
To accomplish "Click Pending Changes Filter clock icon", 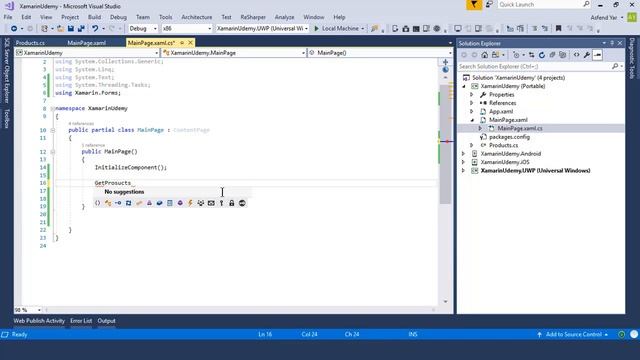I will tap(516, 55).
